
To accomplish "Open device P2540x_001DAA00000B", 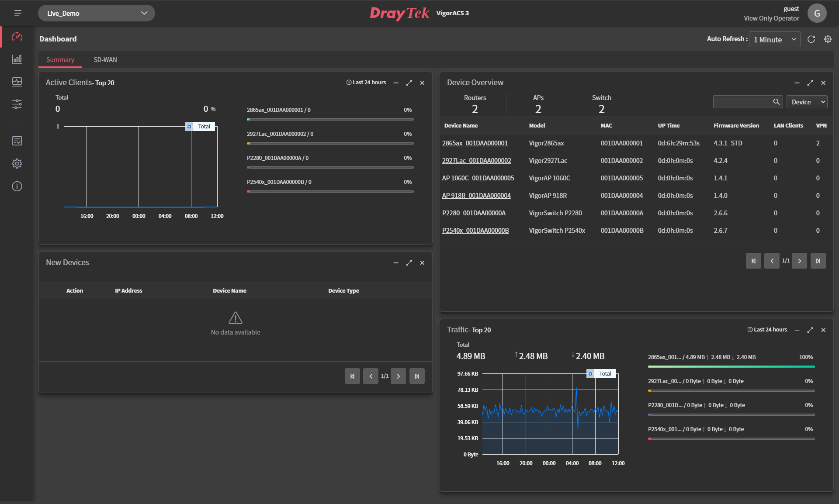I will tap(475, 230).
